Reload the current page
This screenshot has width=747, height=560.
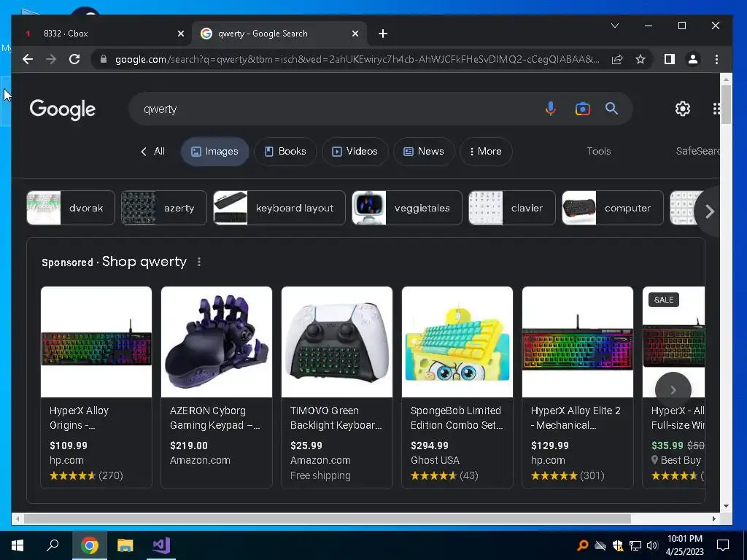[74, 59]
